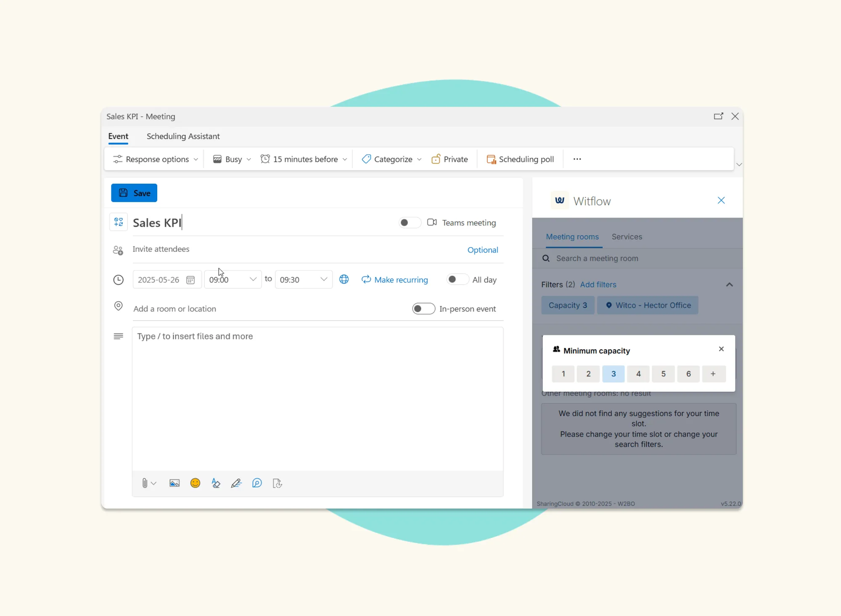Open the 09:00 start time dropdown
This screenshot has height=616, width=841.
(233, 280)
